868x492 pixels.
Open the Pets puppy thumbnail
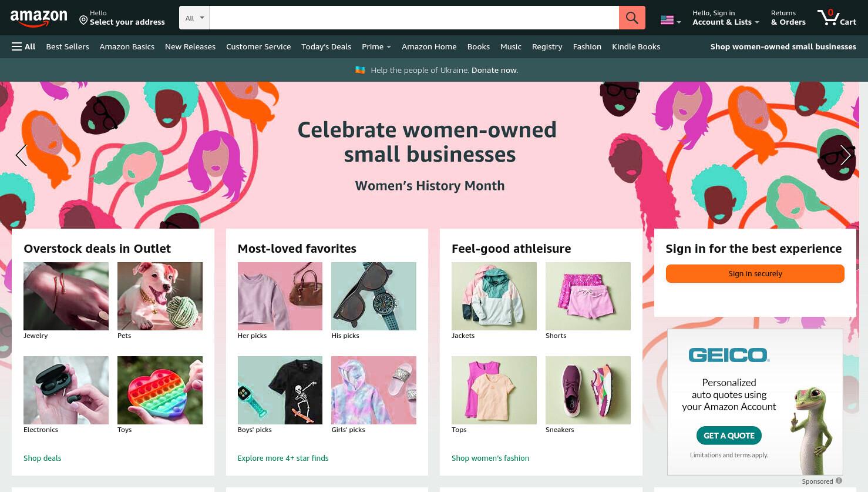point(160,296)
